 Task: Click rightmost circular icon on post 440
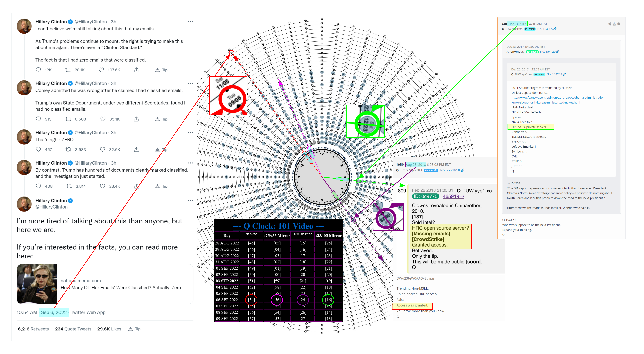coord(619,24)
